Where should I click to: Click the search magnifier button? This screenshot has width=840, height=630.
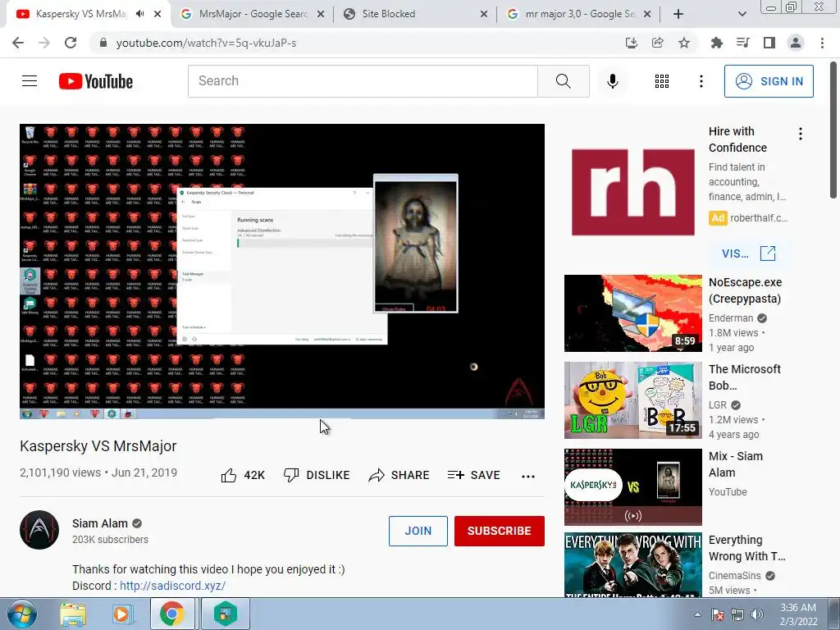pyautogui.click(x=563, y=81)
